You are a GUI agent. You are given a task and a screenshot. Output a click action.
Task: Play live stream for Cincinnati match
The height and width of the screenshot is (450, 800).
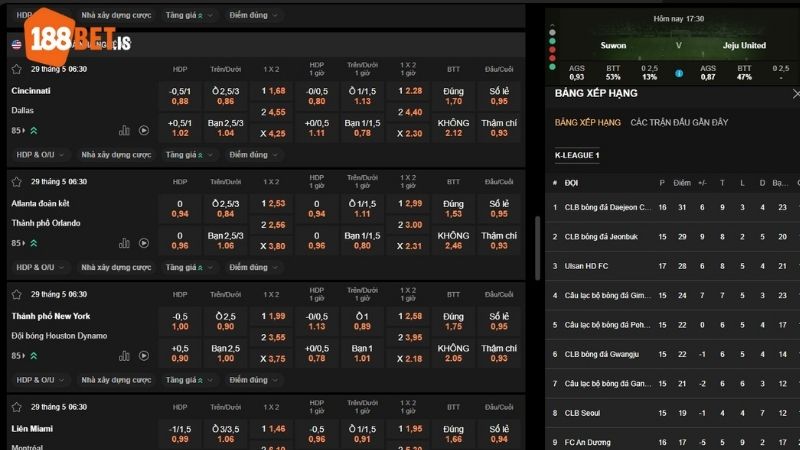tap(144, 131)
